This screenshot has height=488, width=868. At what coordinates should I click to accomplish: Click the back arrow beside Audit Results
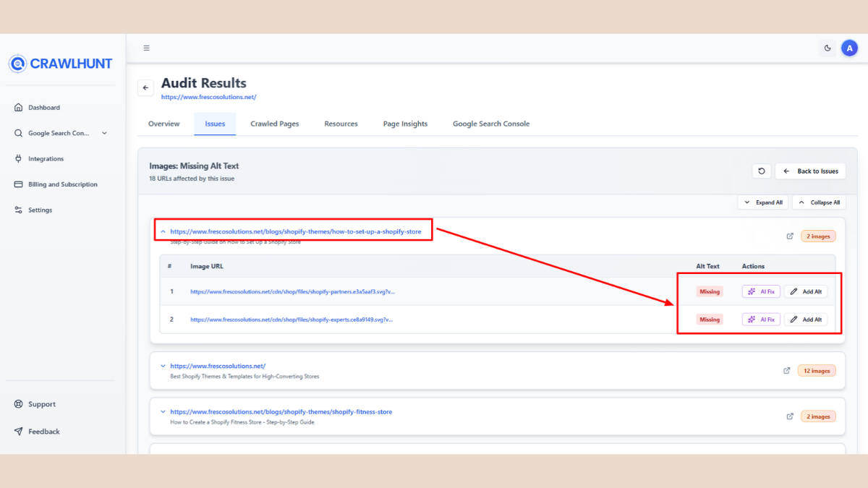point(145,87)
